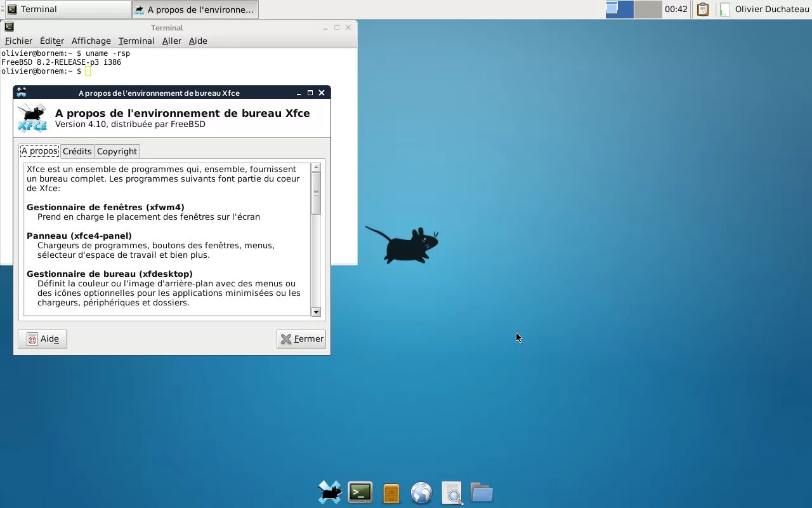Launch the web browser globe icon
The width and height of the screenshot is (812, 508).
(421, 493)
